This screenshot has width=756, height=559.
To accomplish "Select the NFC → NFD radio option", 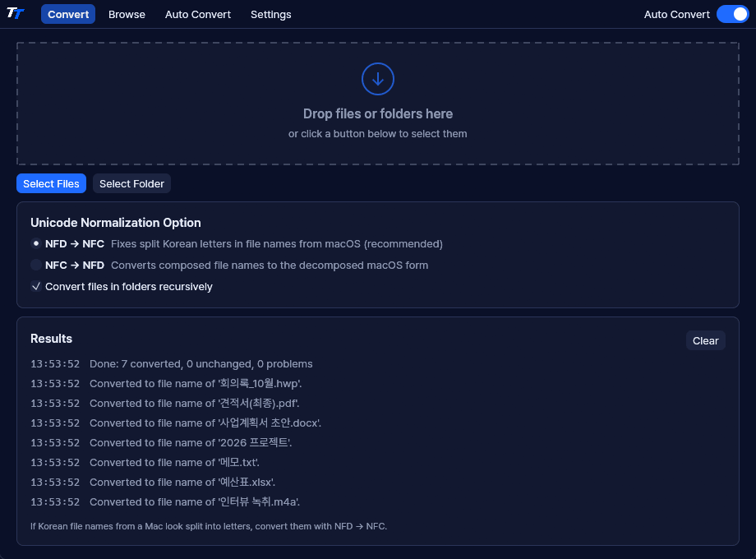I will [35, 265].
